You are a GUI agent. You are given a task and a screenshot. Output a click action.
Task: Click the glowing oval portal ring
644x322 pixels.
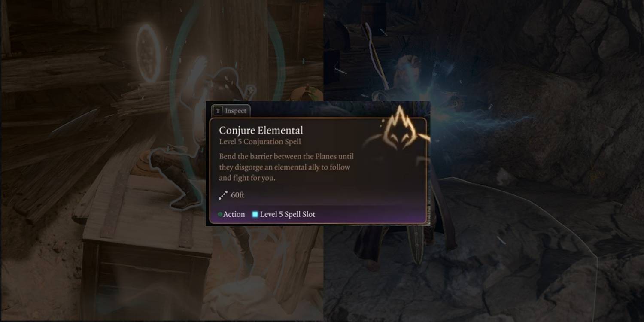pyautogui.click(x=148, y=53)
